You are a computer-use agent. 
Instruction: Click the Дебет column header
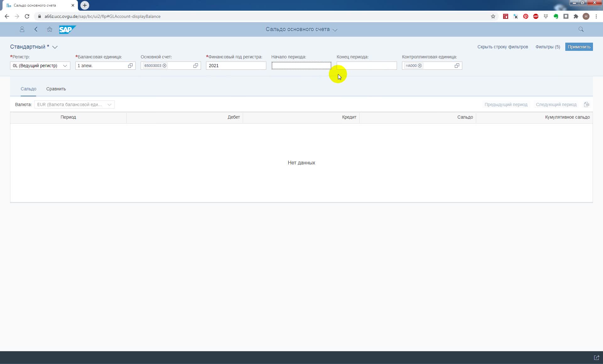[x=185, y=117]
